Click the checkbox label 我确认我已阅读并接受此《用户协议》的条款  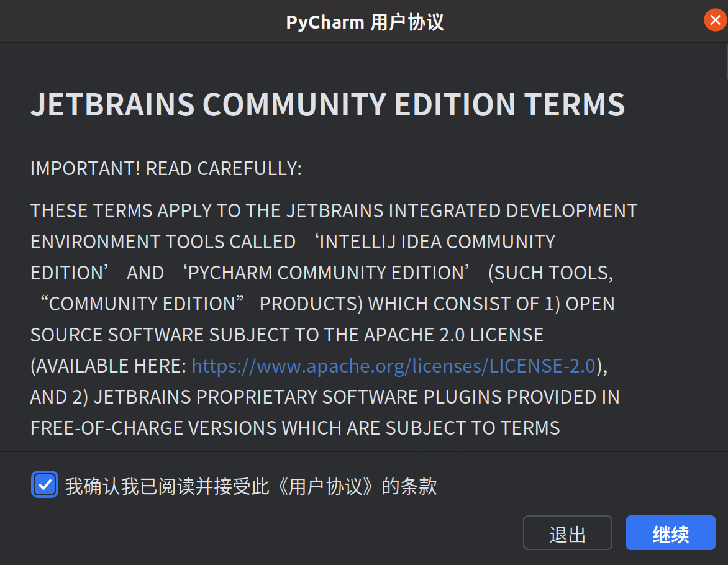click(251, 486)
